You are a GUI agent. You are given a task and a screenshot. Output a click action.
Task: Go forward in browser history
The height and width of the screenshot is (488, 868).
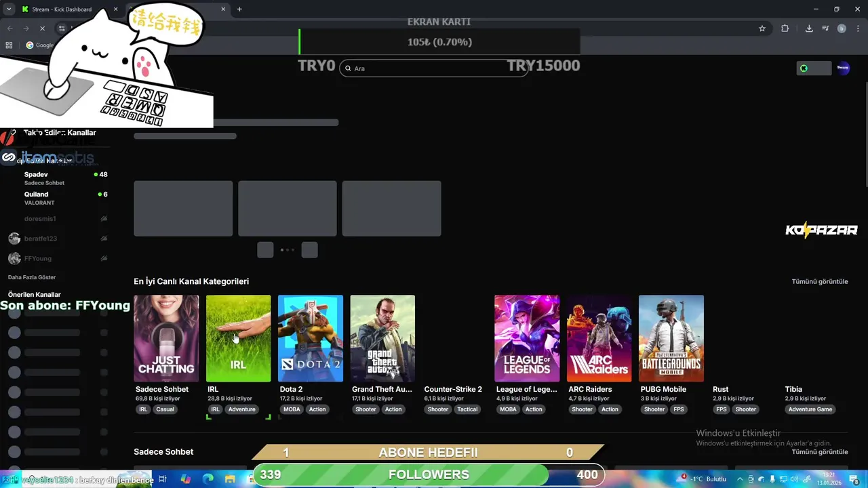click(x=26, y=28)
